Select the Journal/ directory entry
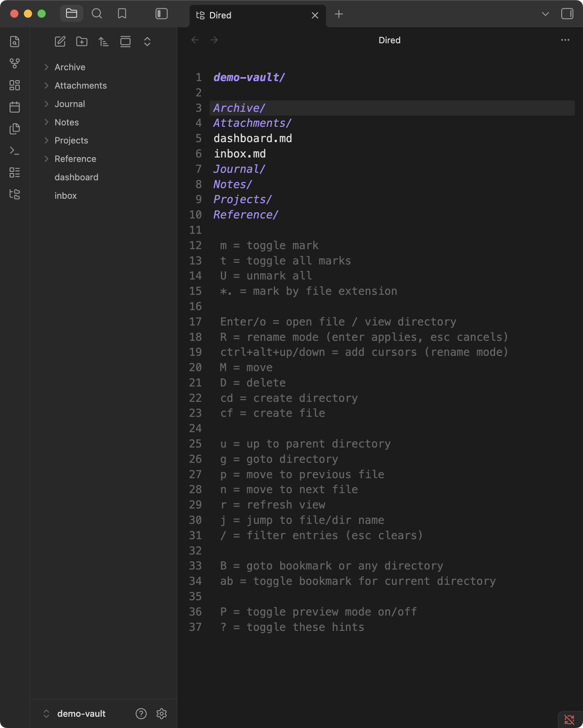 click(239, 169)
